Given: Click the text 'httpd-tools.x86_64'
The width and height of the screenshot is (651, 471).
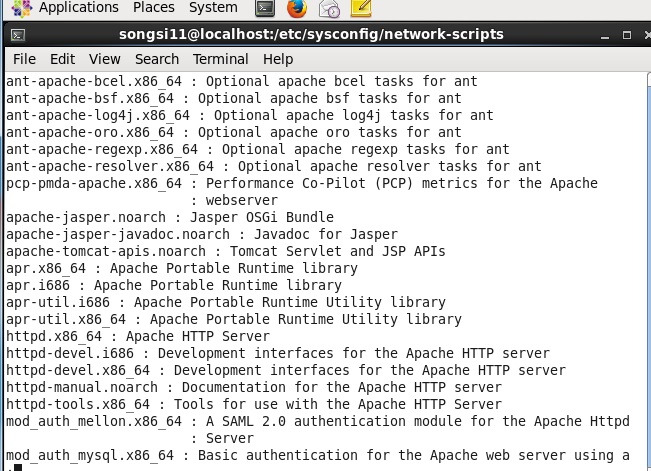Looking at the screenshot, I should click(78, 405).
